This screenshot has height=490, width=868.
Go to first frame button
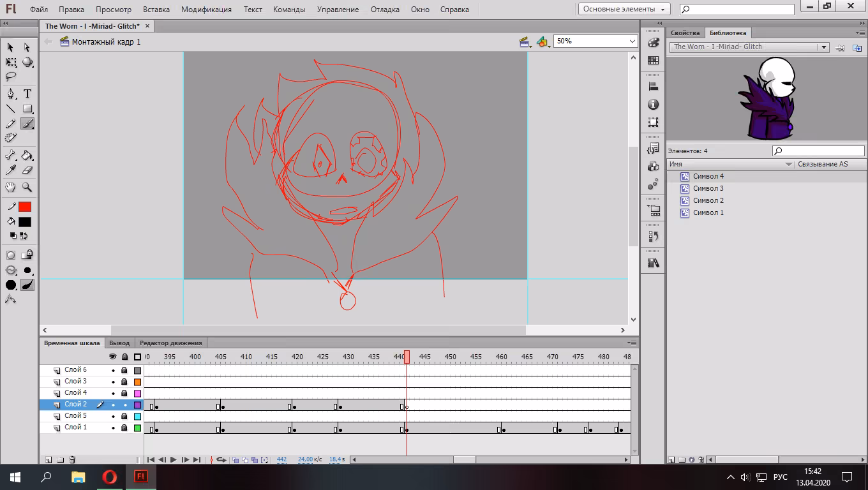coord(151,459)
